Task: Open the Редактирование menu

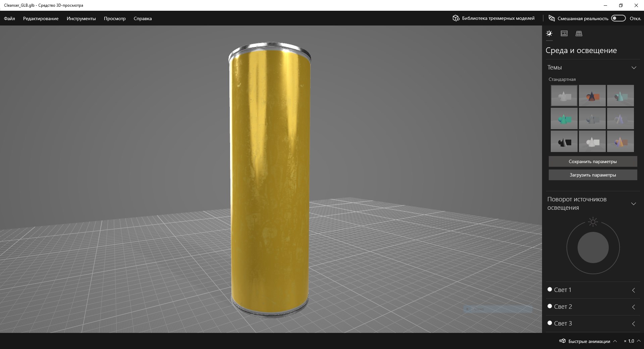Action: (x=41, y=18)
